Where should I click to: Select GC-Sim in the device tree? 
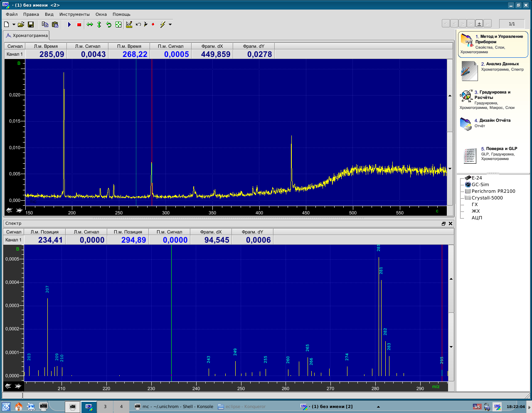480,184
